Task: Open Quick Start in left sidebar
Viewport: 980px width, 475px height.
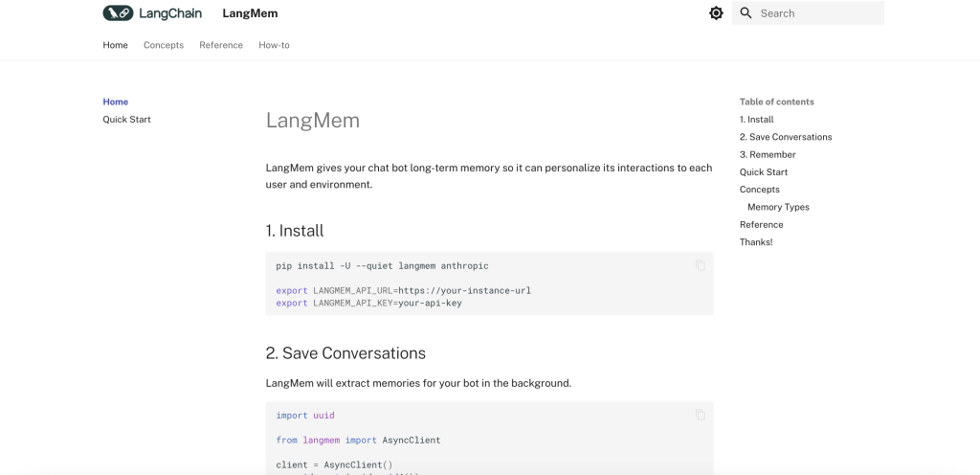Action: pos(126,120)
